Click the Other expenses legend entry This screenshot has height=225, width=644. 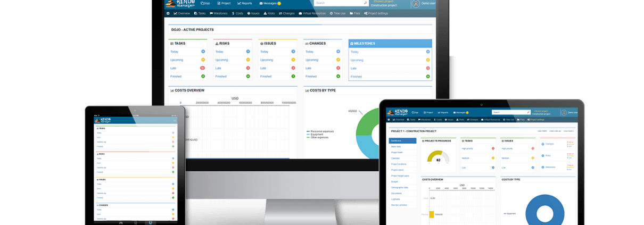[x=317, y=137]
